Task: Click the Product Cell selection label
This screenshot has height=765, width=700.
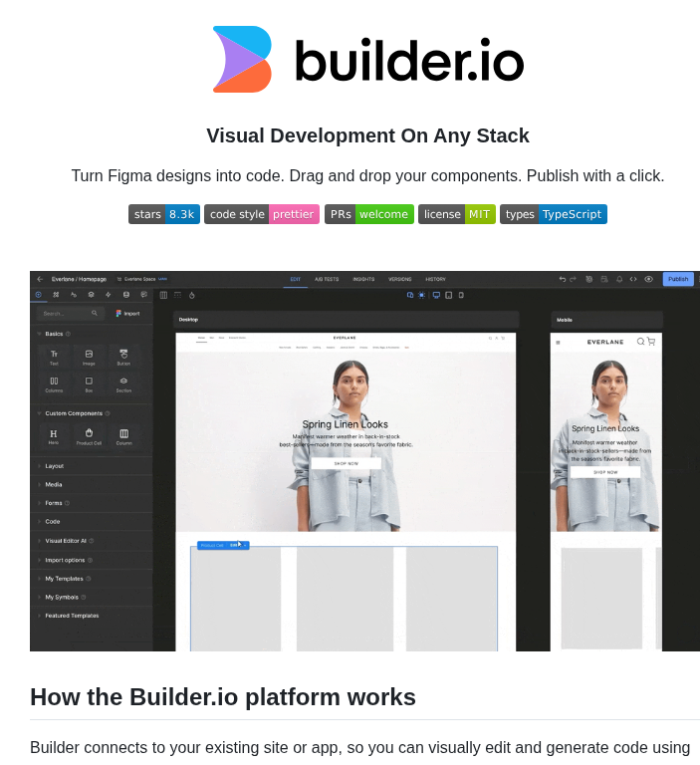Action: pos(223,545)
